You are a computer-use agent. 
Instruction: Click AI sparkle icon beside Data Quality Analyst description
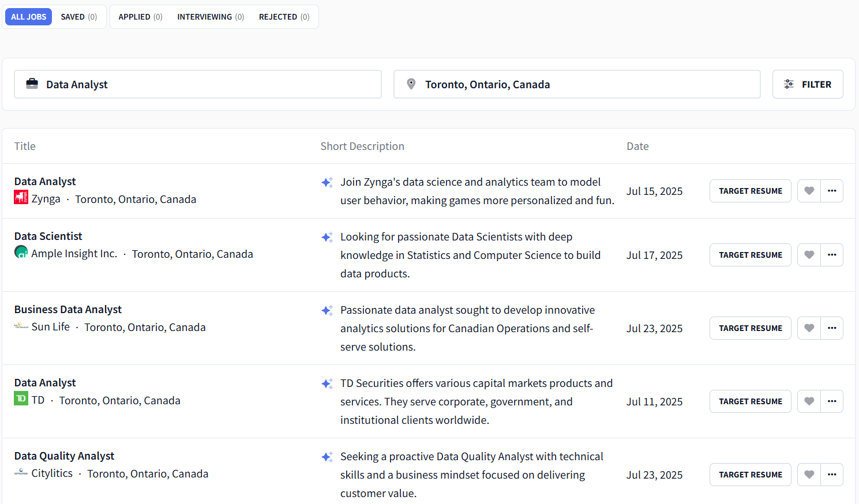pos(327,457)
